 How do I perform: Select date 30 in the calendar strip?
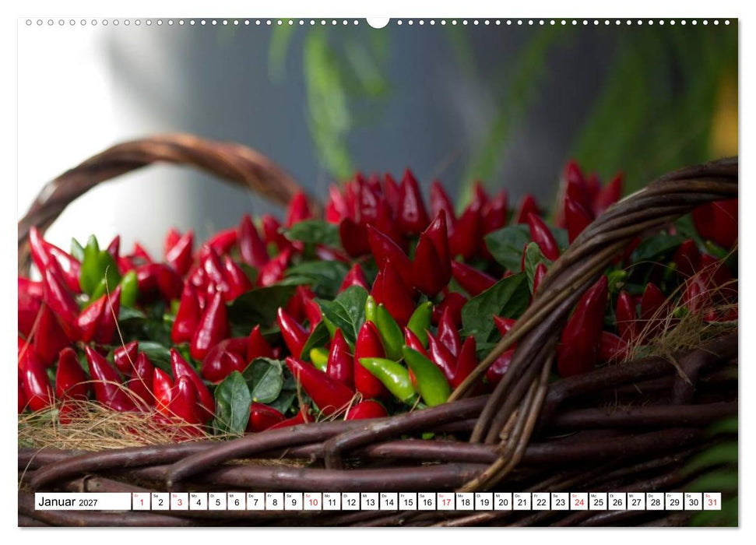tap(694, 501)
